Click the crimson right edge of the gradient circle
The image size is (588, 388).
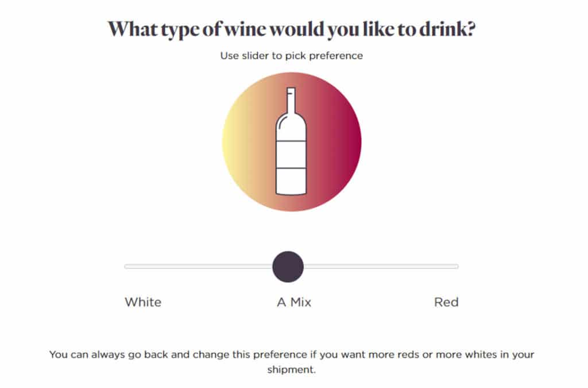pyautogui.click(x=353, y=142)
